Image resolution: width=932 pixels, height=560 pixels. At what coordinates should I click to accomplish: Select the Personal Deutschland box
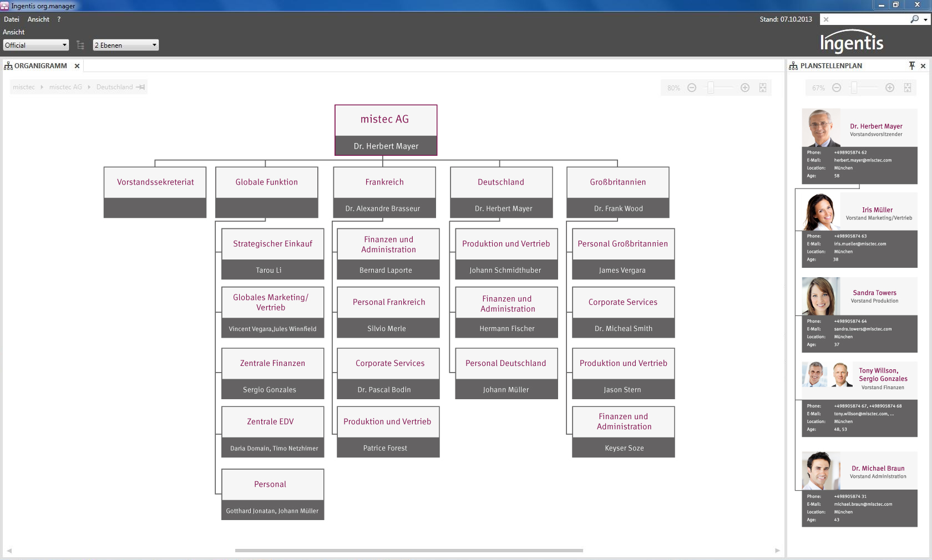pyautogui.click(x=506, y=374)
